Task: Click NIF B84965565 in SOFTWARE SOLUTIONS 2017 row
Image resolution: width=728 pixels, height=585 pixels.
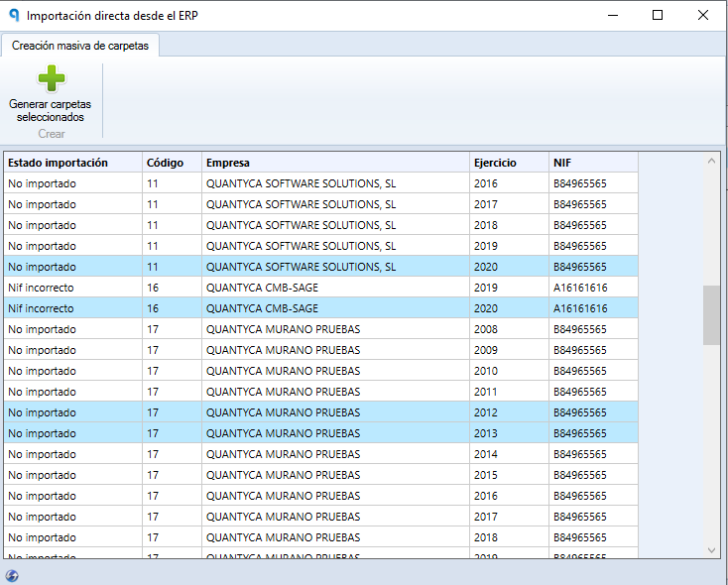Action: pyautogui.click(x=580, y=204)
